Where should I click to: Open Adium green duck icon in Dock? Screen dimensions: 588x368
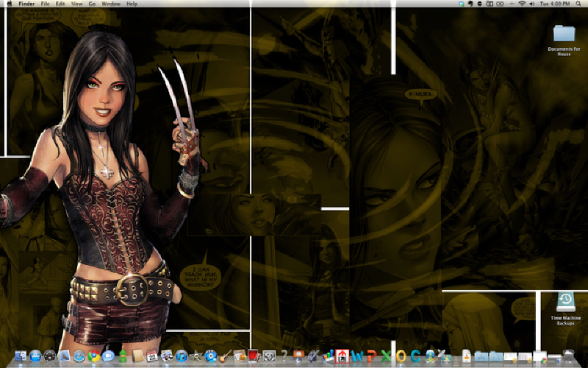click(123, 355)
